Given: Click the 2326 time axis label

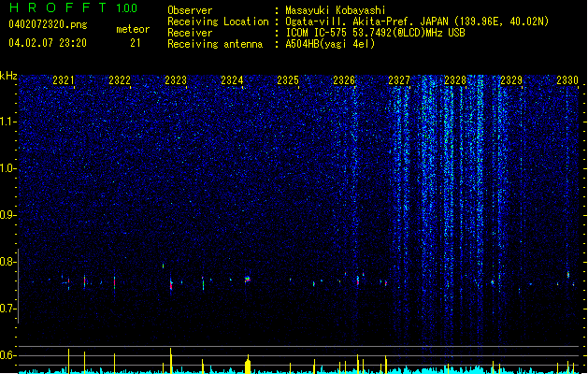Looking at the screenshot, I should (344, 79).
